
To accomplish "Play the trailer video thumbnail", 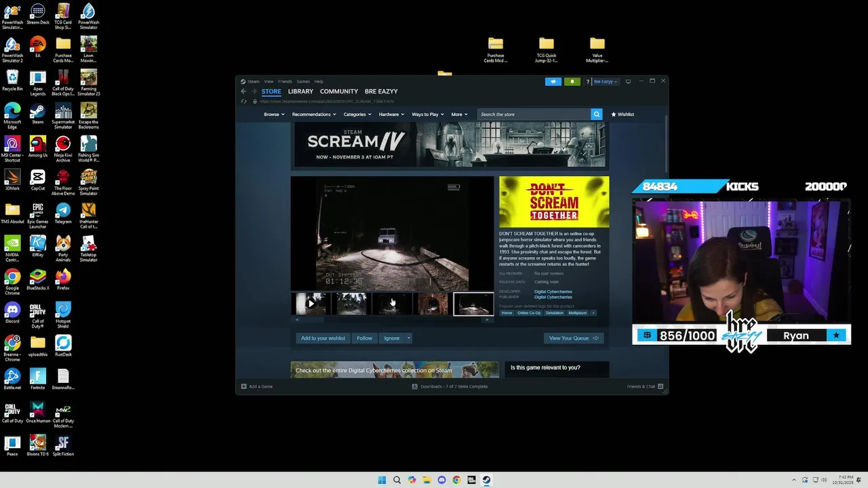I will click(311, 304).
